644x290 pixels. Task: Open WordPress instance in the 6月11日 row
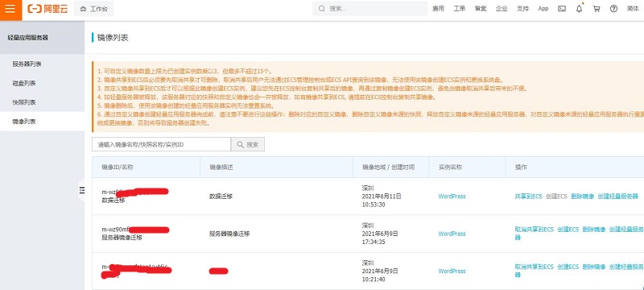click(x=452, y=197)
